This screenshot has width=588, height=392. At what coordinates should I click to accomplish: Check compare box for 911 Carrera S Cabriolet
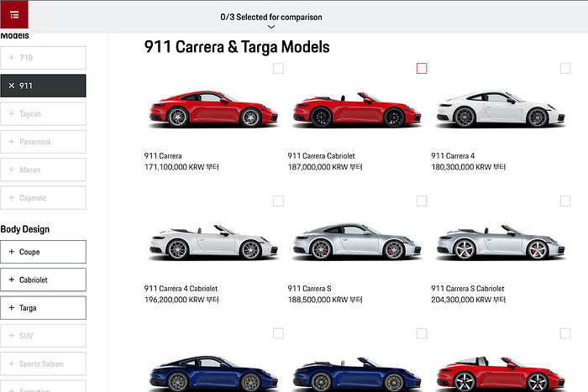point(565,201)
